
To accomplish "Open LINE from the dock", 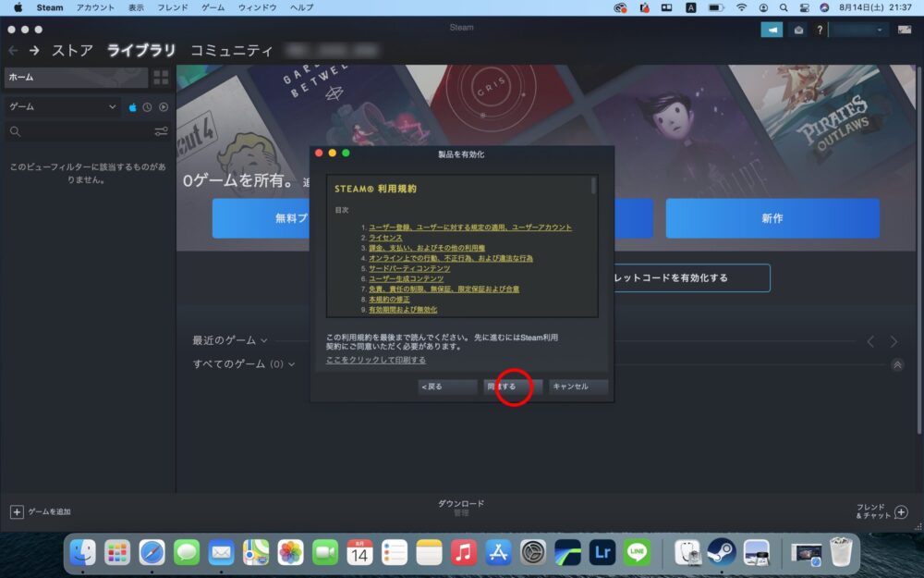I will click(637, 553).
